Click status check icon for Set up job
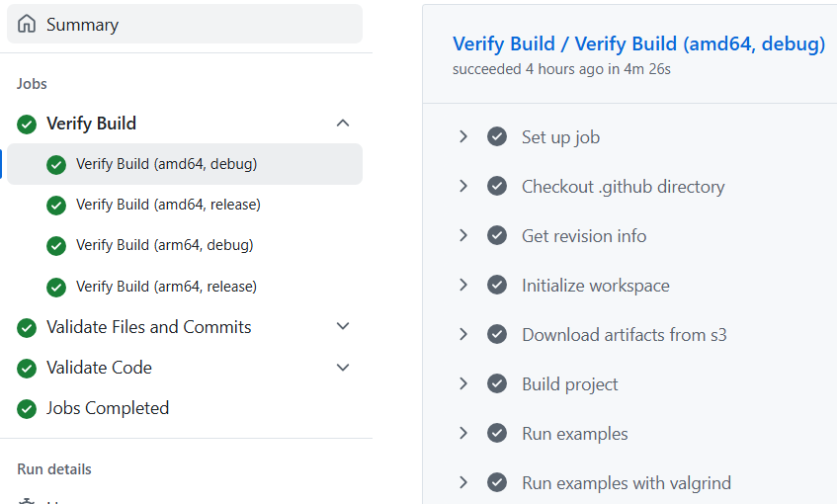This screenshot has height=504, width=837. coord(497,137)
